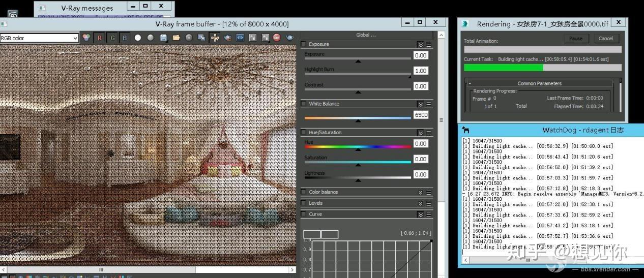This screenshot has width=644, height=278.
Task: Open Curve options menu icon
Action: (429, 214)
